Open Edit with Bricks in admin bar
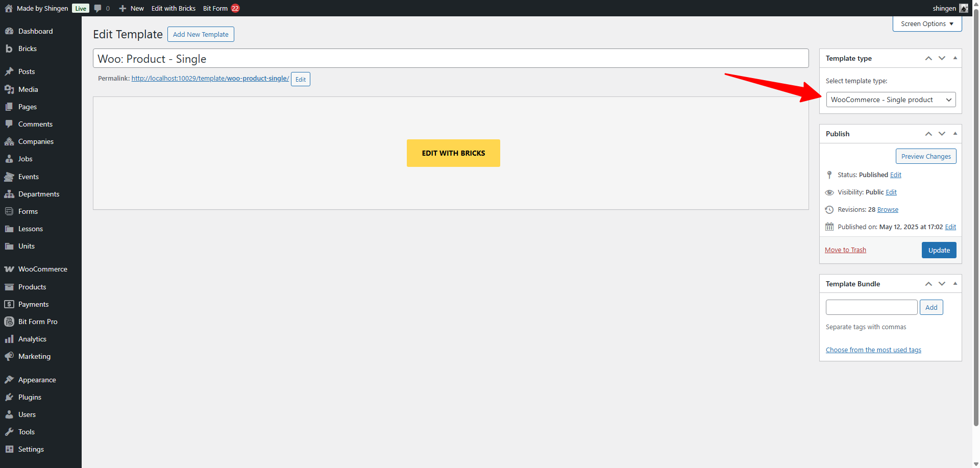This screenshot has width=980, height=468. (x=174, y=8)
